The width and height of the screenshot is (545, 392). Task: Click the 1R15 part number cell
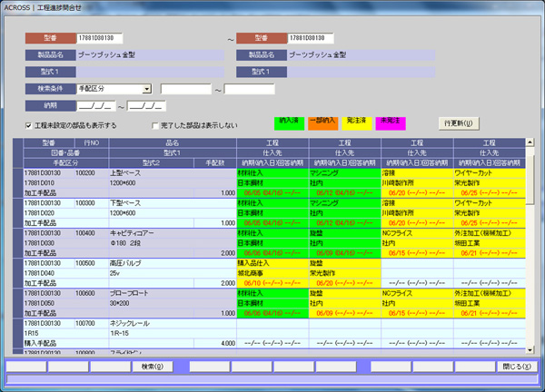[x=66, y=333]
